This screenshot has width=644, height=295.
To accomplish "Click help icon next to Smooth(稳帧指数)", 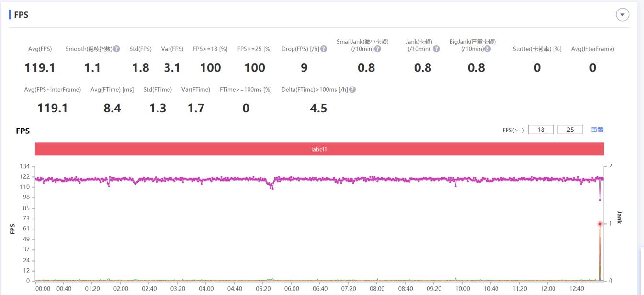I will pyautogui.click(x=116, y=49).
